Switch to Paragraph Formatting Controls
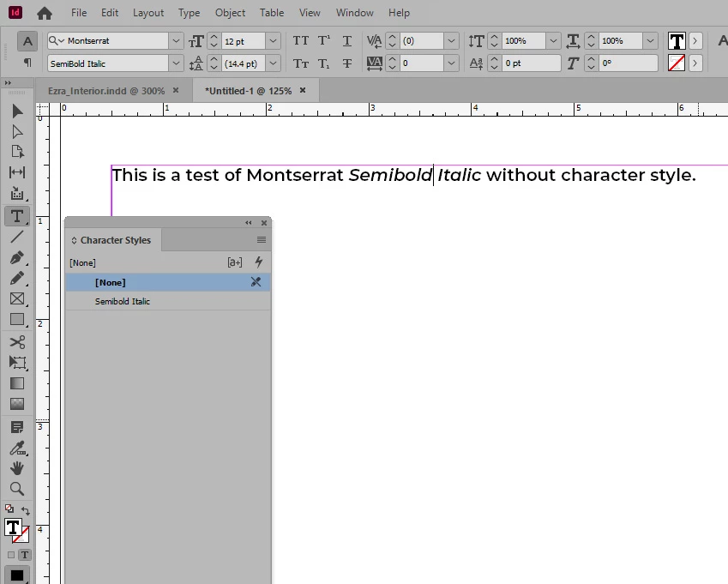The height and width of the screenshot is (584, 728). pos(27,63)
